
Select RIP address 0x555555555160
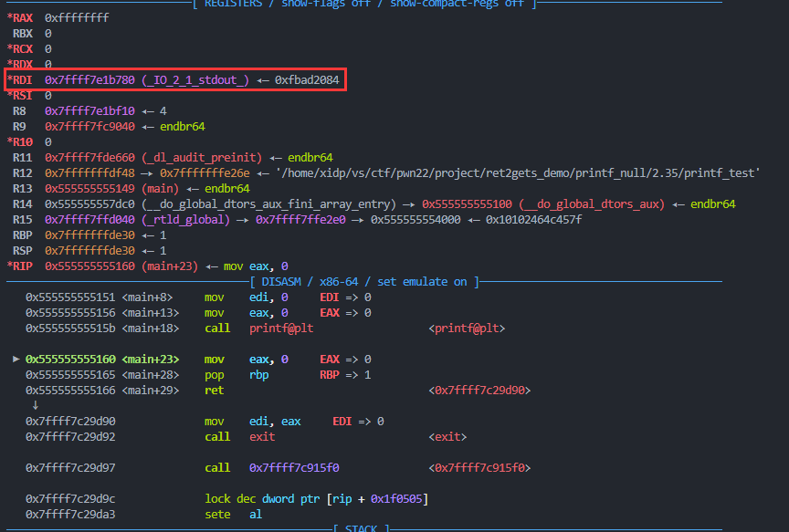tap(89, 266)
